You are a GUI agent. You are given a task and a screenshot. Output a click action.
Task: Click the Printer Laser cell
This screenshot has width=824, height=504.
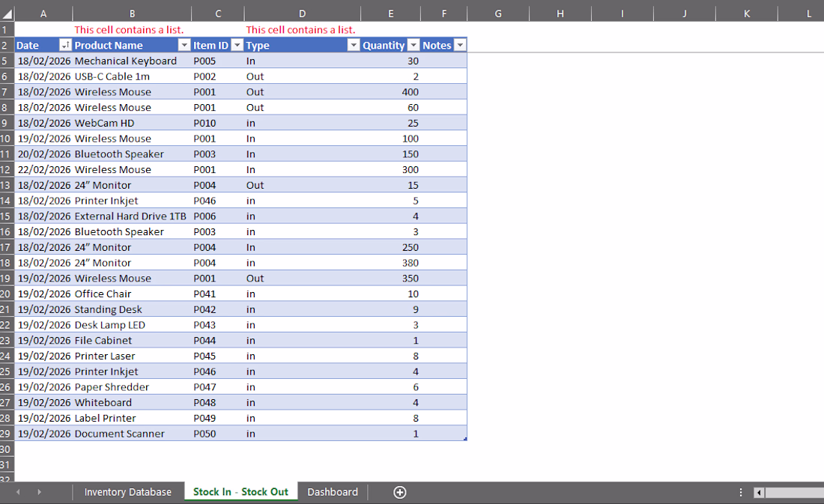point(131,356)
